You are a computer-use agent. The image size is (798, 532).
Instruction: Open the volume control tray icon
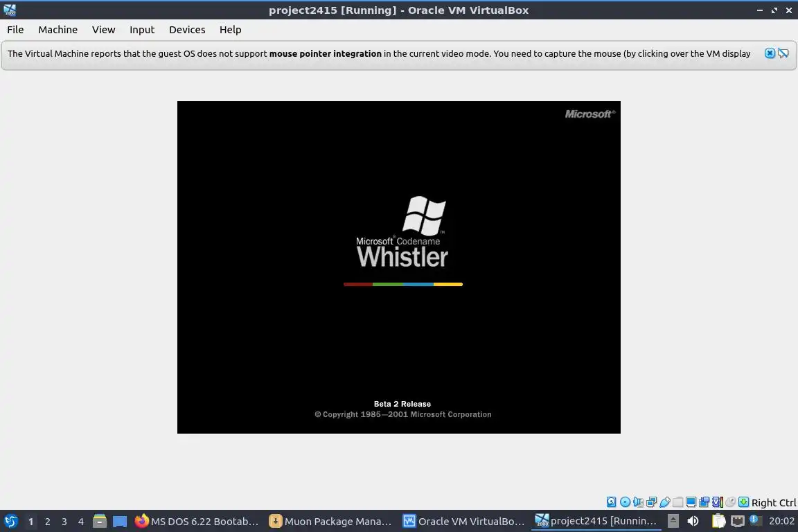pos(693,521)
